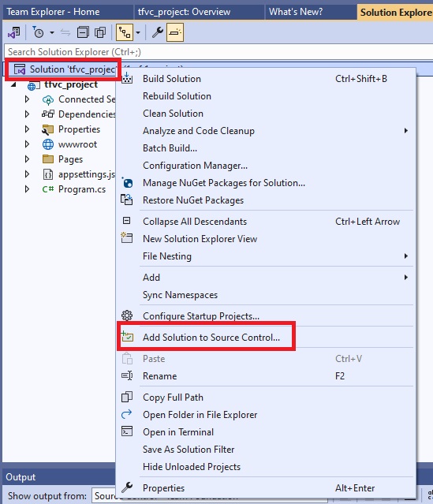Click the Copy Full Path icon
Screen dimensions: 433x504
point(127,397)
